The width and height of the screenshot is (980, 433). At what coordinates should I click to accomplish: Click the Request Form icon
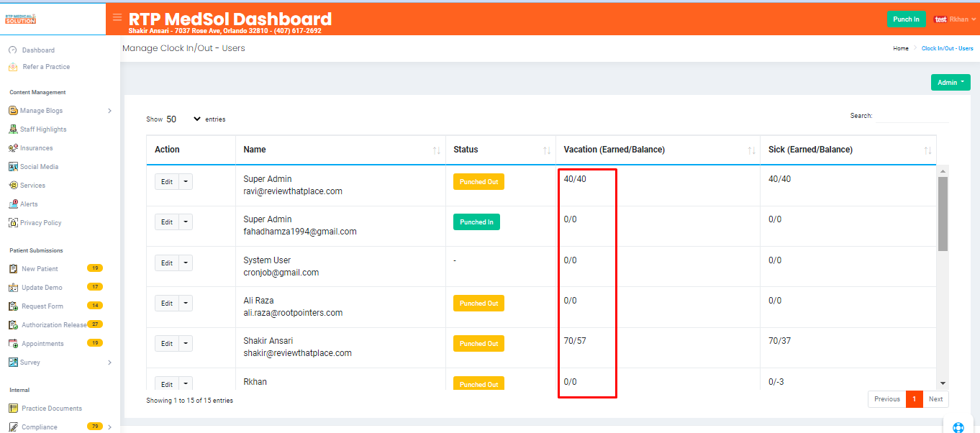[x=13, y=306]
